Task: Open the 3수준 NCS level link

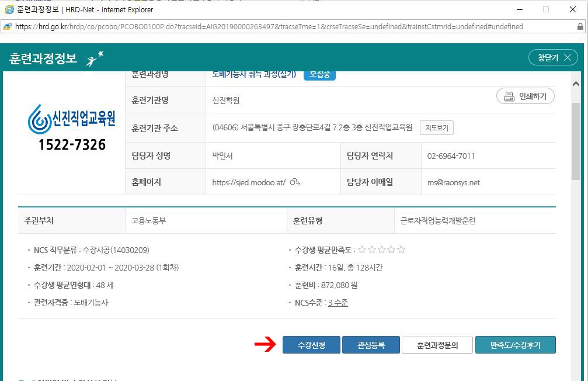Action: (338, 303)
